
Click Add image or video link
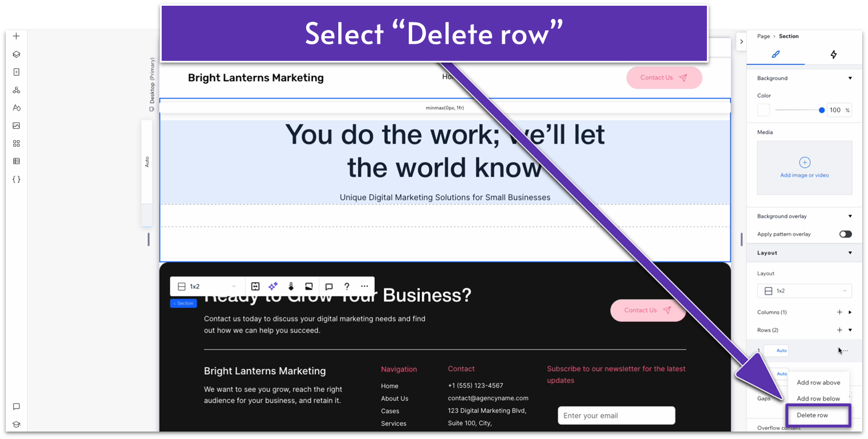click(804, 175)
